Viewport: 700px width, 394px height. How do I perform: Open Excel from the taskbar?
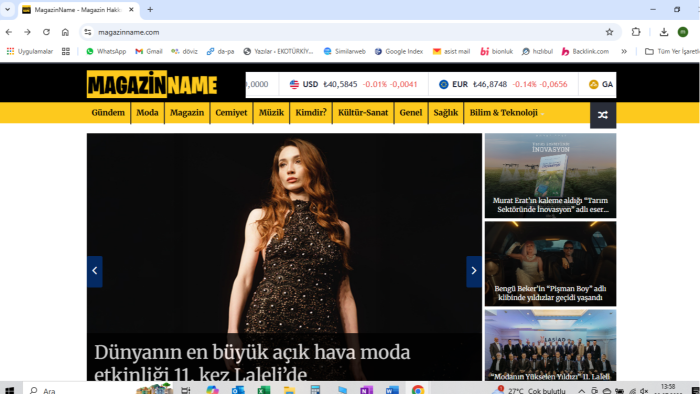tap(264, 390)
